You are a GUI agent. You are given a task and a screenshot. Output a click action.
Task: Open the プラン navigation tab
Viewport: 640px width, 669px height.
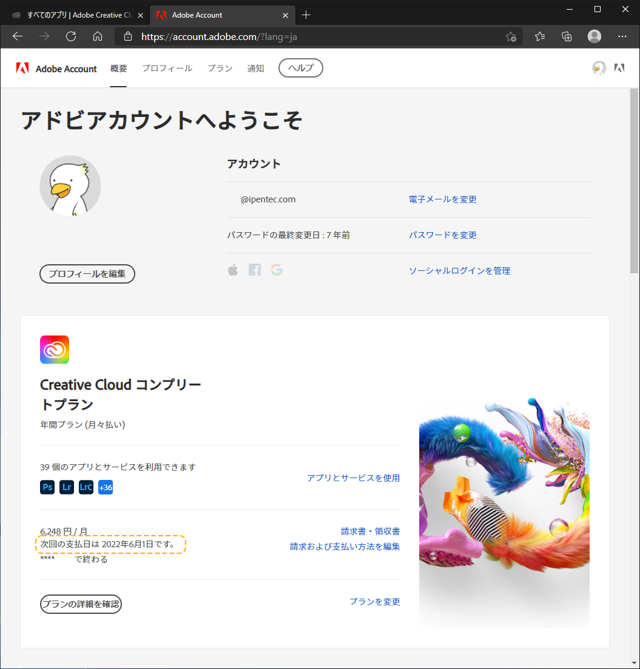(220, 68)
